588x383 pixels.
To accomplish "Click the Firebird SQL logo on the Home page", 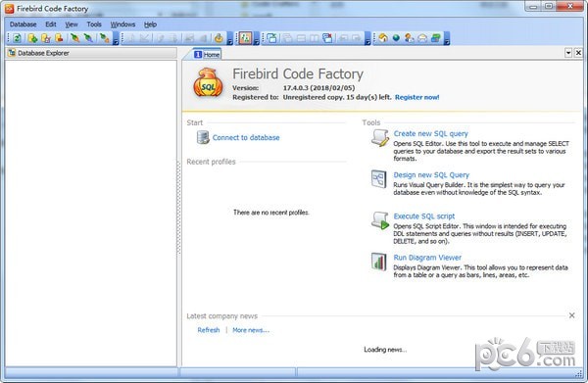I will tap(208, 83).
